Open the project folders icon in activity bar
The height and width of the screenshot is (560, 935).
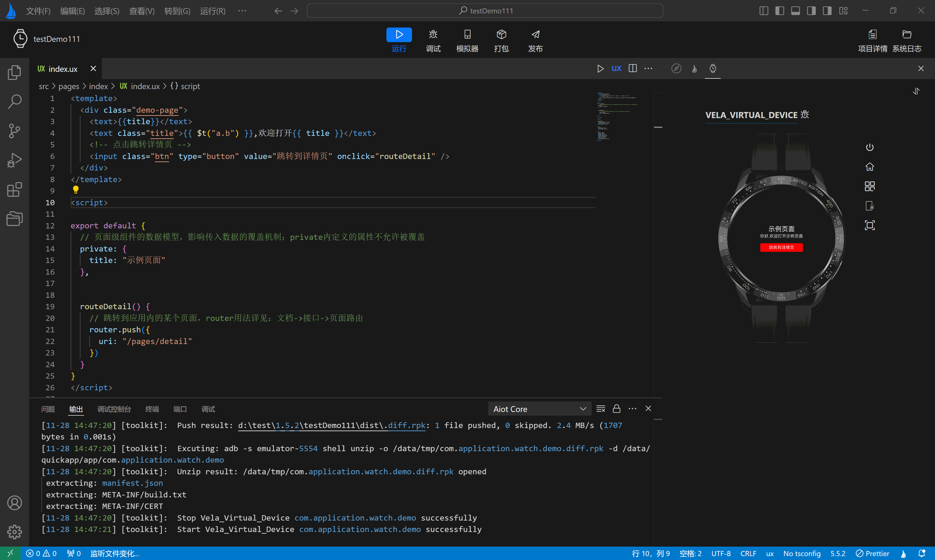[x=14, y=218]
